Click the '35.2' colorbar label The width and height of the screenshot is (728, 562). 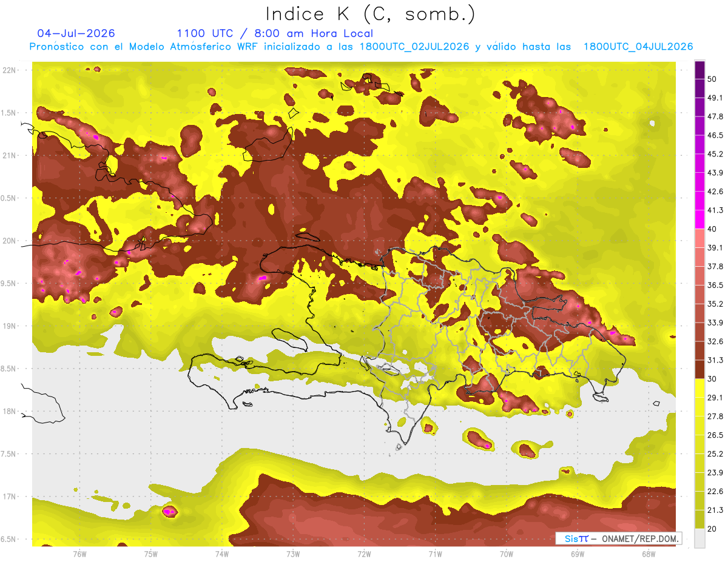tap(715, 304)
